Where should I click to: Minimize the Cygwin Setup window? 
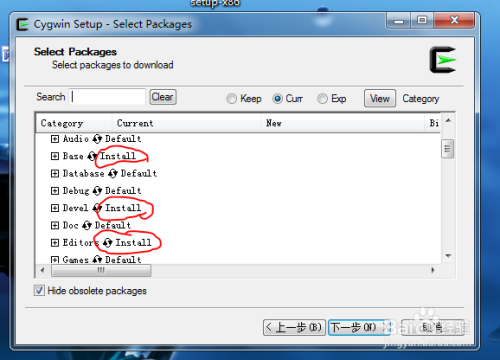pos(399,21)
